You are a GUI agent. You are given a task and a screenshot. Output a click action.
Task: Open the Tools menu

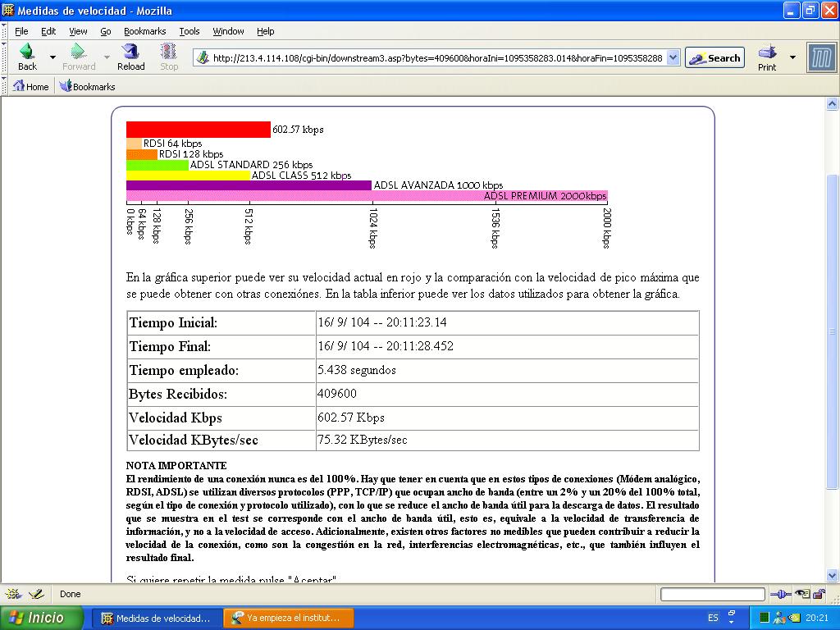[x=189, y=31]
